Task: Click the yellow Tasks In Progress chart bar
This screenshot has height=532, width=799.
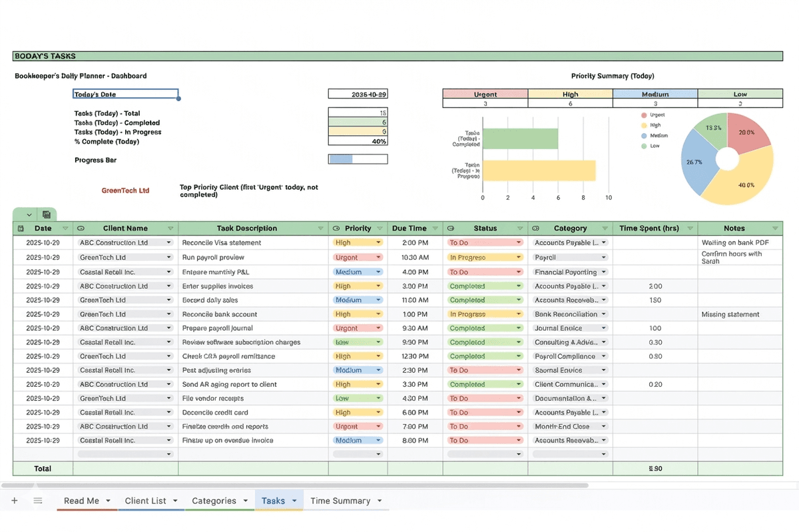Action: click(x=539, y=170)
